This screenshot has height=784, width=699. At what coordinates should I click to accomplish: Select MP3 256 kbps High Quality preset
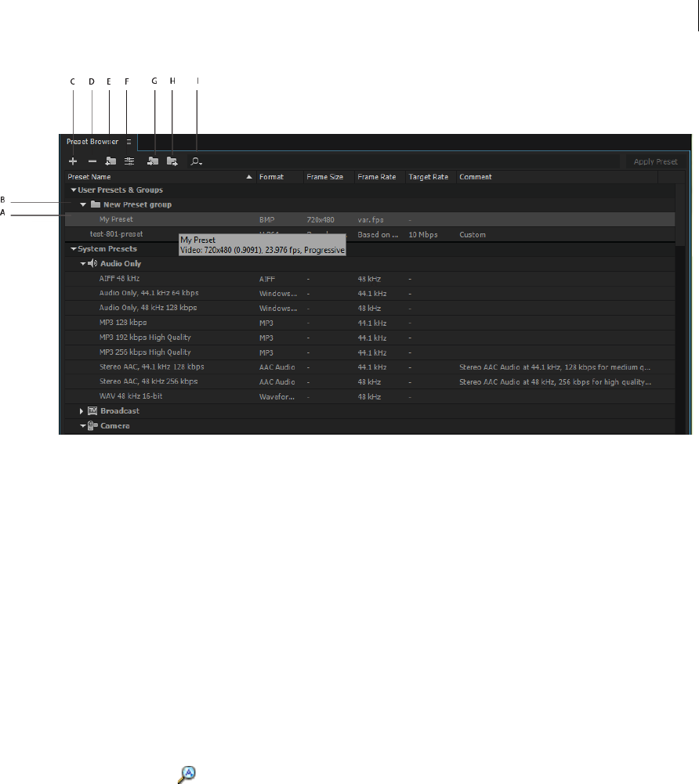370,352
